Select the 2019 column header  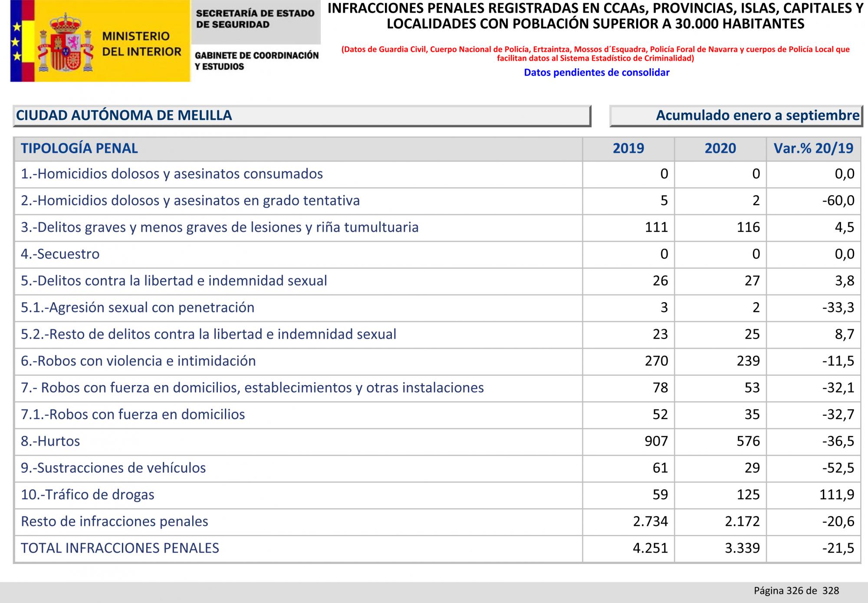pos(628,148)
